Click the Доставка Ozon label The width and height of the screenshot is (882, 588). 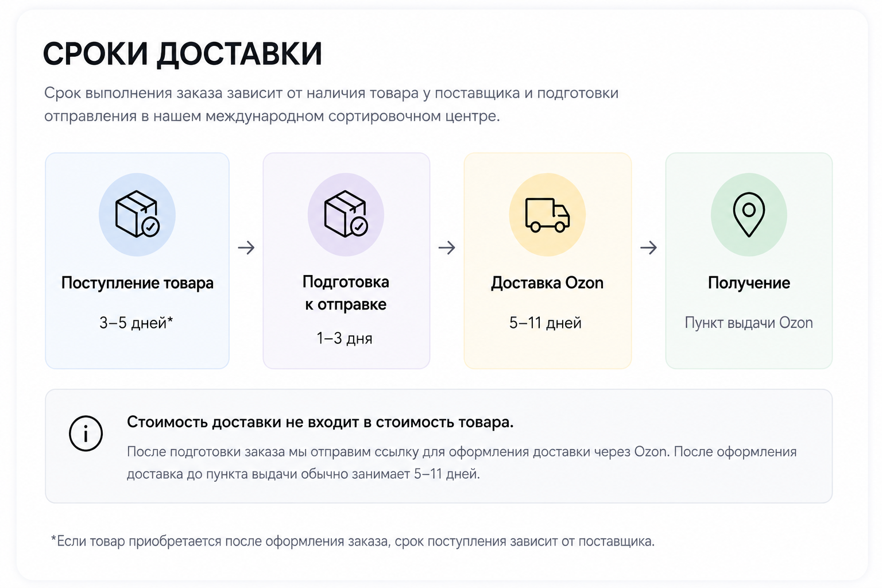point(547,283)
